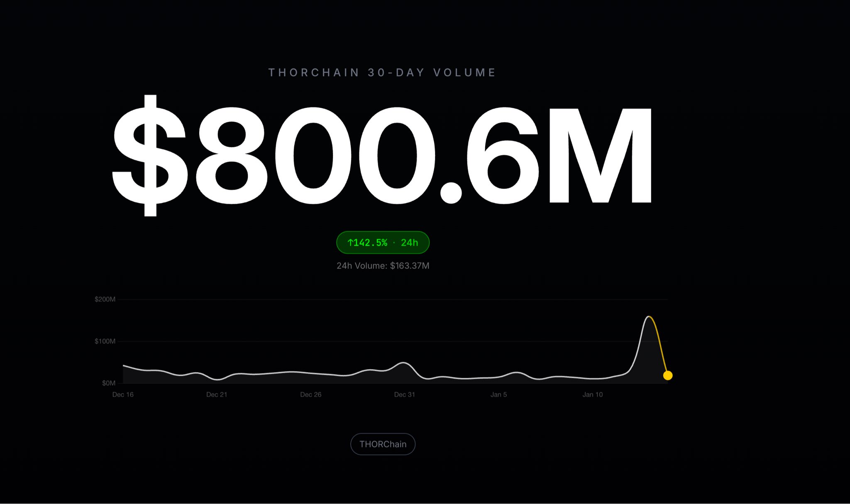This screenshot has height=504, width=850.
Task: Click the small Dec 31 chart bump
Action: [403, 363]
